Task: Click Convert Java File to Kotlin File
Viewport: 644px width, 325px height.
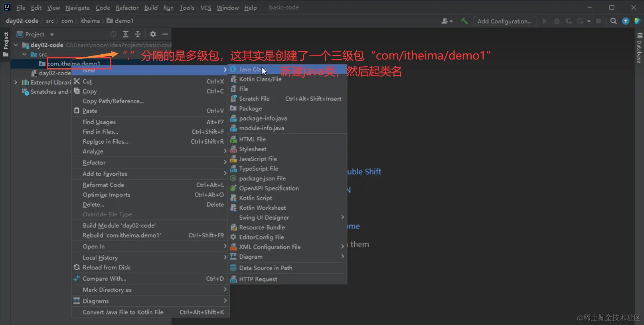Action: [150, 312]
